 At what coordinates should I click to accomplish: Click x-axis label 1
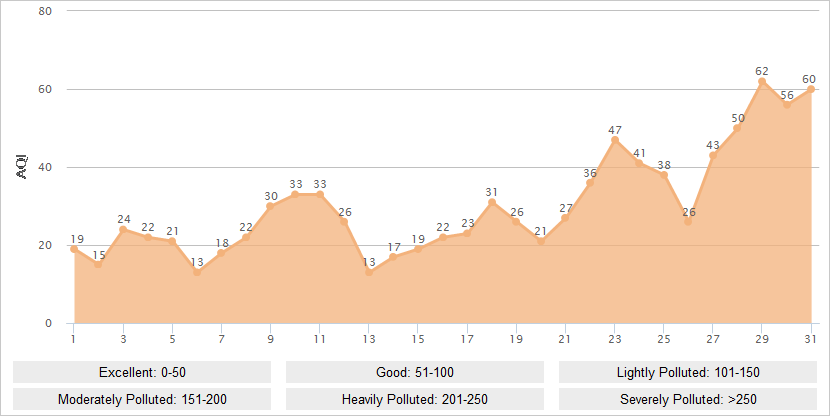click(74, 339)
